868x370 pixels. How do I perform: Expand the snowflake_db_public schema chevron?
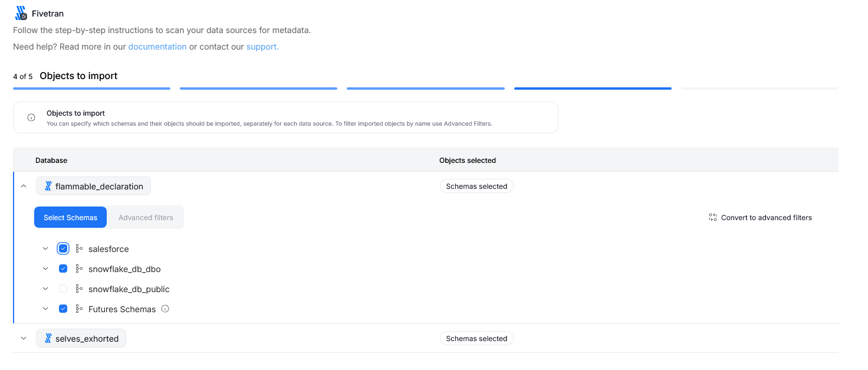pos(45,289)
